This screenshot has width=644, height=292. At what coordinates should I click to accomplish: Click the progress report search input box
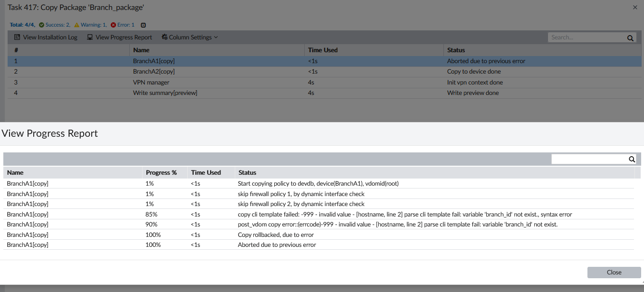tap(589, 160)
